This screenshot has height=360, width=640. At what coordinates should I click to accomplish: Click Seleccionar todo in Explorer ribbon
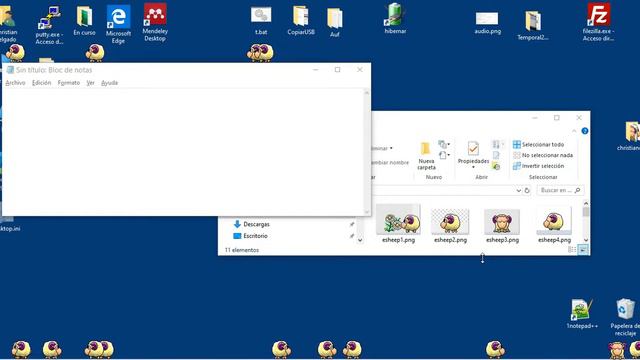pyautogui.click(x=538, y=144)
